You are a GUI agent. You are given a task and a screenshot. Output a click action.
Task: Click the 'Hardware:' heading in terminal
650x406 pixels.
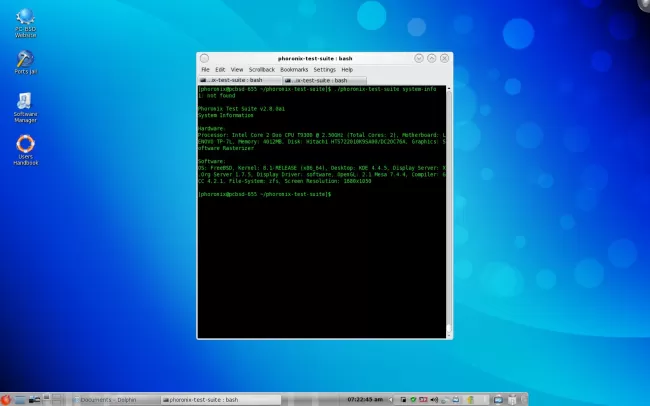211,129
